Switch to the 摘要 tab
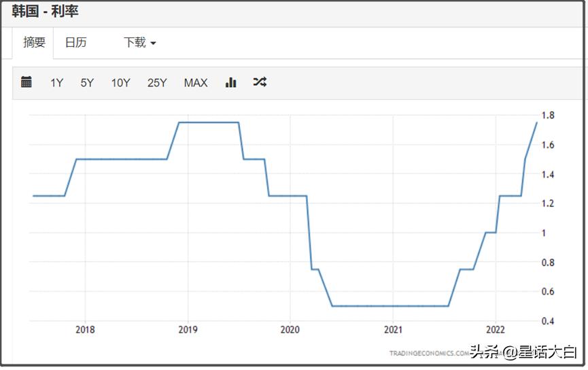 pos(34,42)
